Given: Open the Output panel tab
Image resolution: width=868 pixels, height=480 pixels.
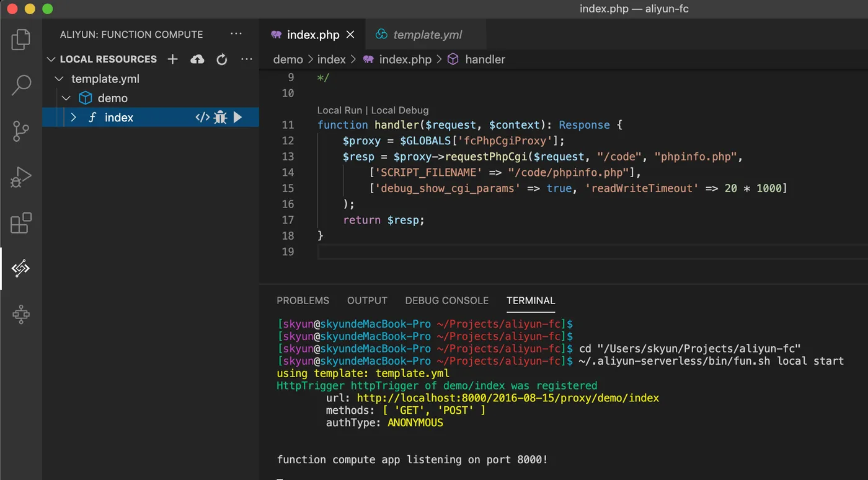Looking at the screenshot, I should [x=367, y=300].
